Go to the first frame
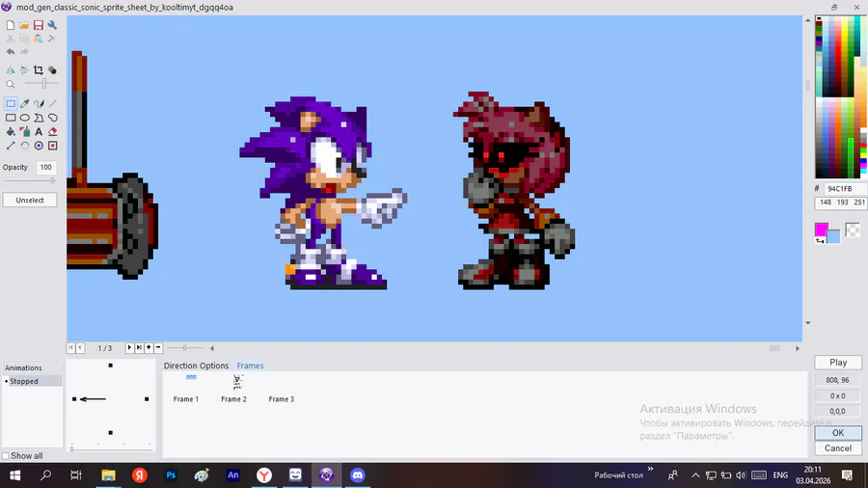The height and width of the screenshot is (488, 868). click(x=70, y=347)
